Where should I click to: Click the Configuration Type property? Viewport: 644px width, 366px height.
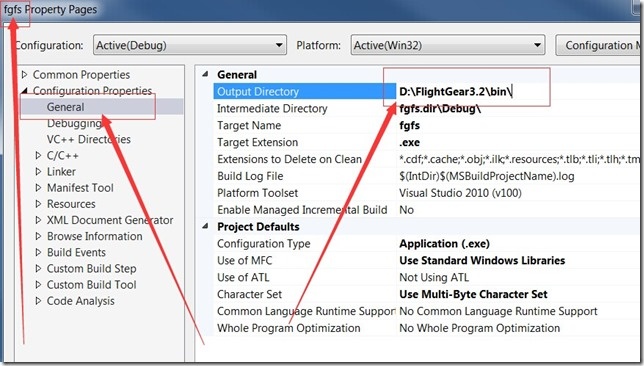(264, 244)
